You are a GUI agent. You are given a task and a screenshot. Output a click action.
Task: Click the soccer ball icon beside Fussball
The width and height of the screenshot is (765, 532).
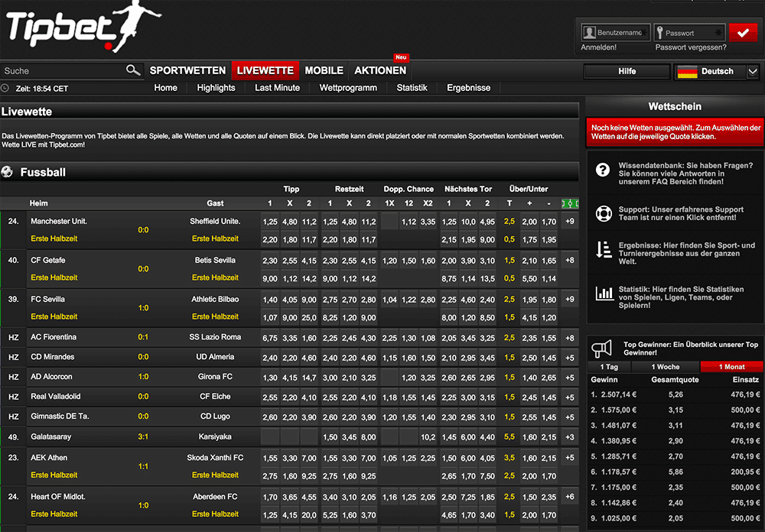[8, 172]
